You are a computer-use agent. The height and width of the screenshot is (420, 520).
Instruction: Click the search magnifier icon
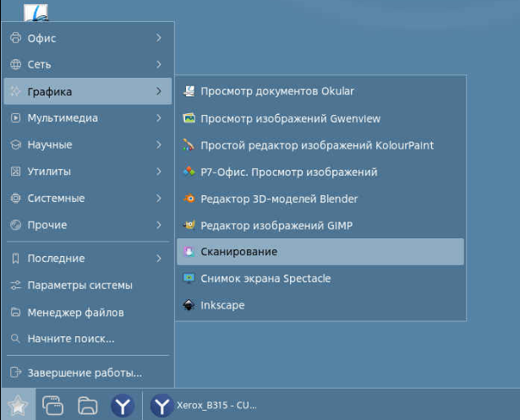coord(15,339)
